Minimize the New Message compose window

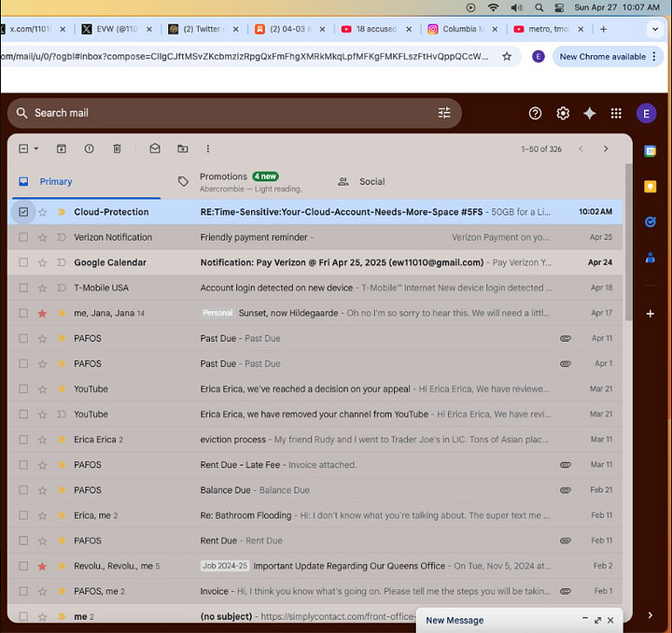click(585, 618)
